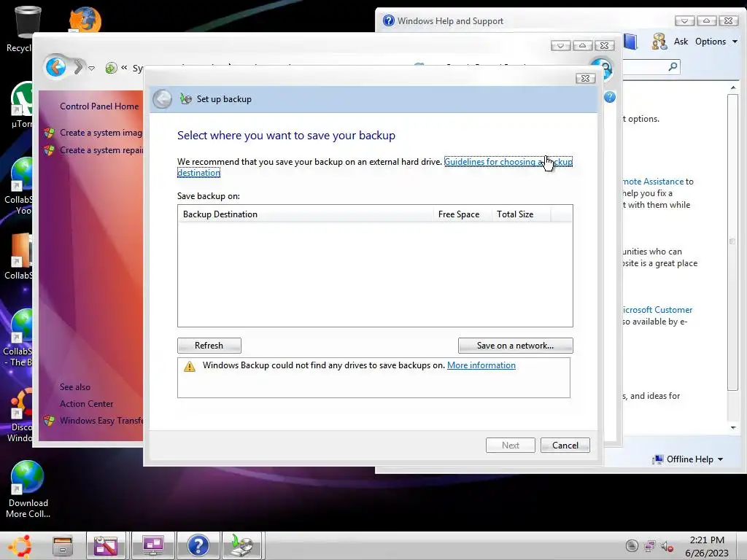Click Remote Assistance link in Help window
This screenshot has width=747, height=560.
[x=653, y=182]
